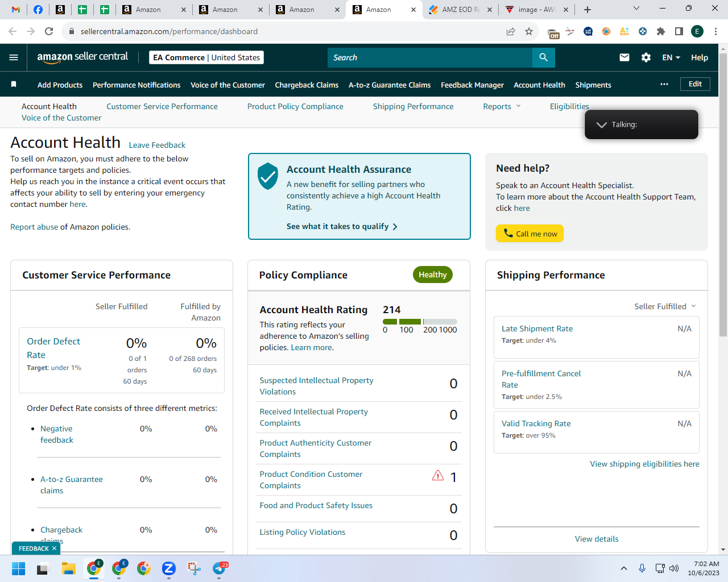Bookmark this page with the star icon
The height and width of the screenshot is (582, 728).
pyautogui.click(x=529, y=31)
